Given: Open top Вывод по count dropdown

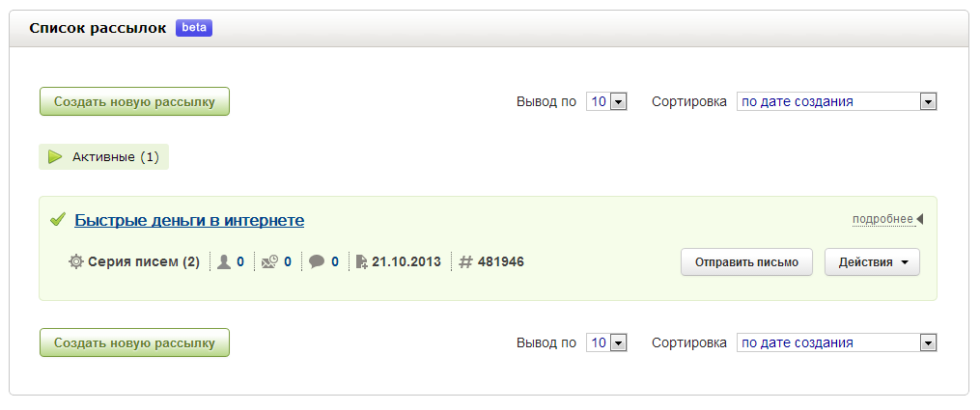Looking at the screenshot, I should [x=607, y=101].
